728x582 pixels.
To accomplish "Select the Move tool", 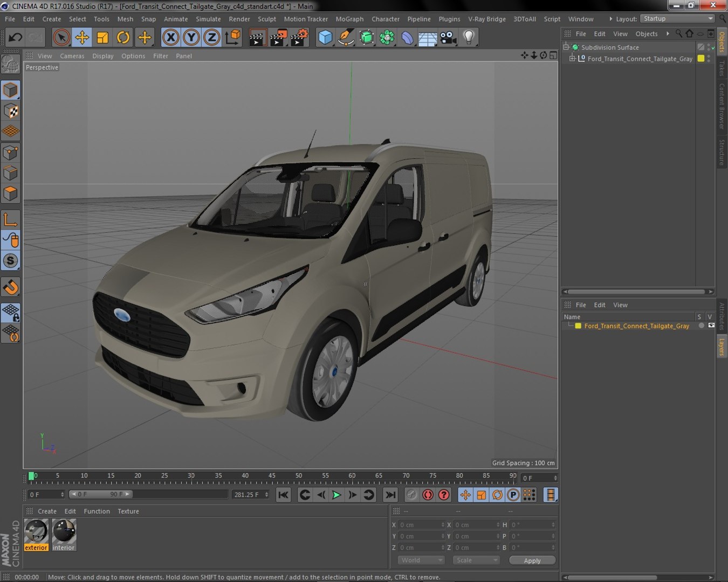I will click(82, 37).
